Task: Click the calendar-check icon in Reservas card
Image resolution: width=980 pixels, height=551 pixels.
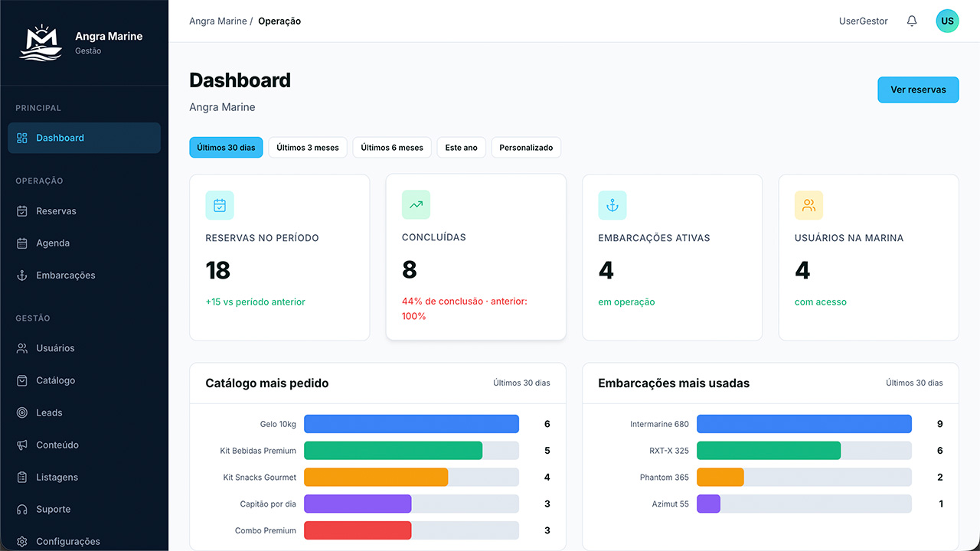Action: [220, 205]
